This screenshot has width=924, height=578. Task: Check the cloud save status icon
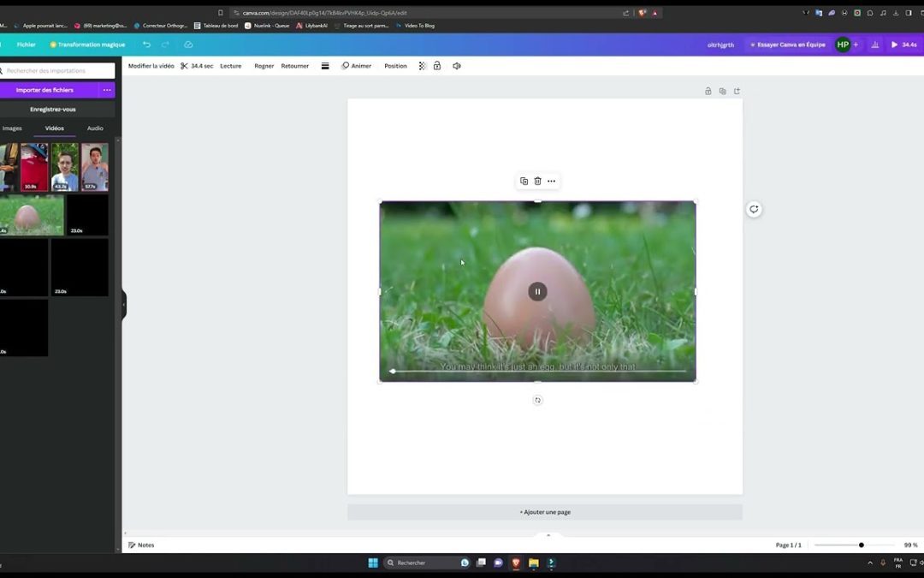pyautogui.click(x=188, y=45)
